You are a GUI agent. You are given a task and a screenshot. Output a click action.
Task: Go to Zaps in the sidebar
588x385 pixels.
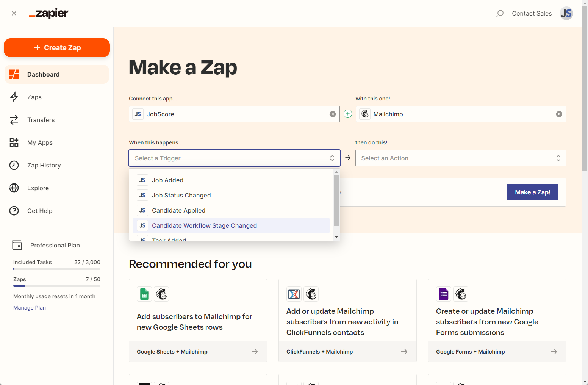[x=57, y=97]
